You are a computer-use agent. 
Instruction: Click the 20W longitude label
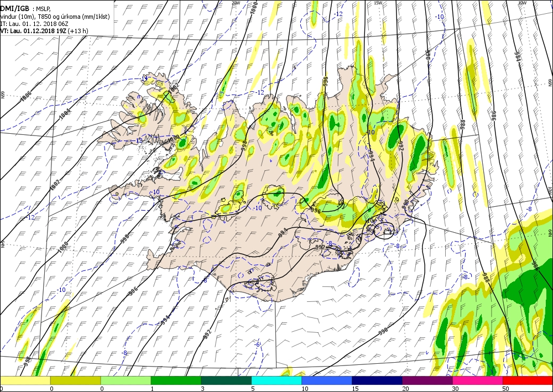point(236,3)
